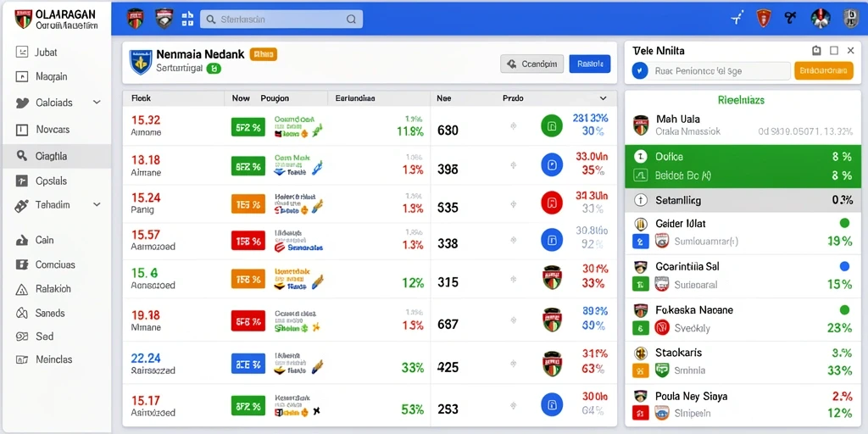
Task: Click the Ratakich warning triangle icon
Action: [x=21, y=289]
